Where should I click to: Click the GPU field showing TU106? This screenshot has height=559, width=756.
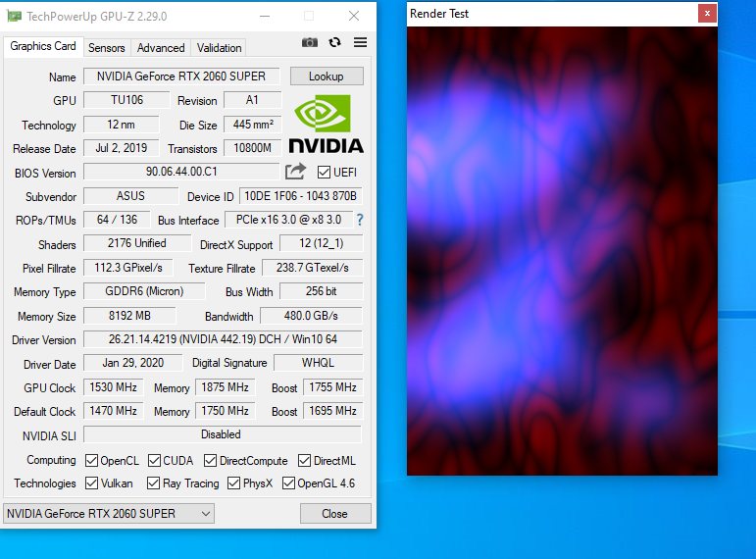coord(126,100)
